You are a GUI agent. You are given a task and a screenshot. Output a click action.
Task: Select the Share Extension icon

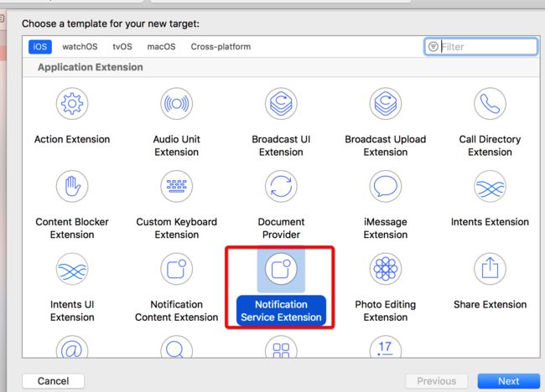pyautogui.click(x=490, y=269)
